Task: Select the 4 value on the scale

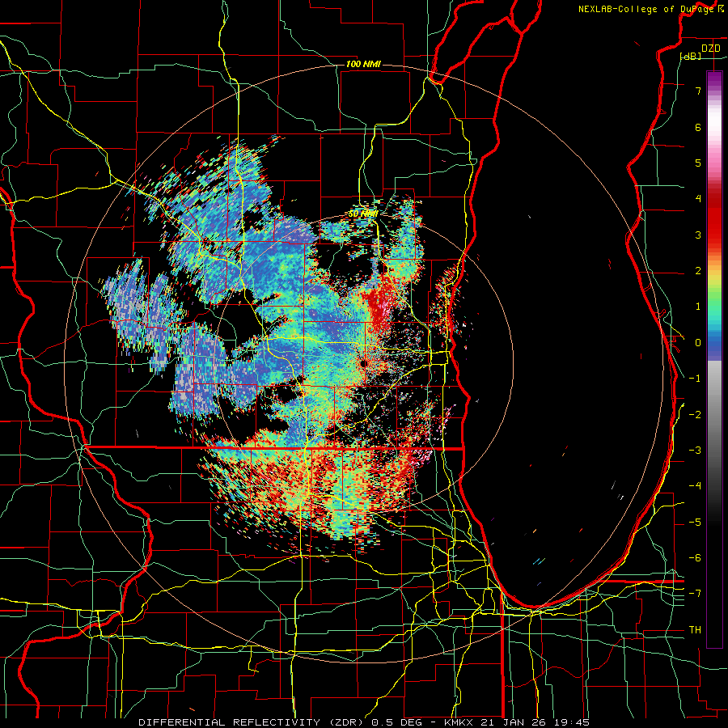Action: (x=698, y=199)
